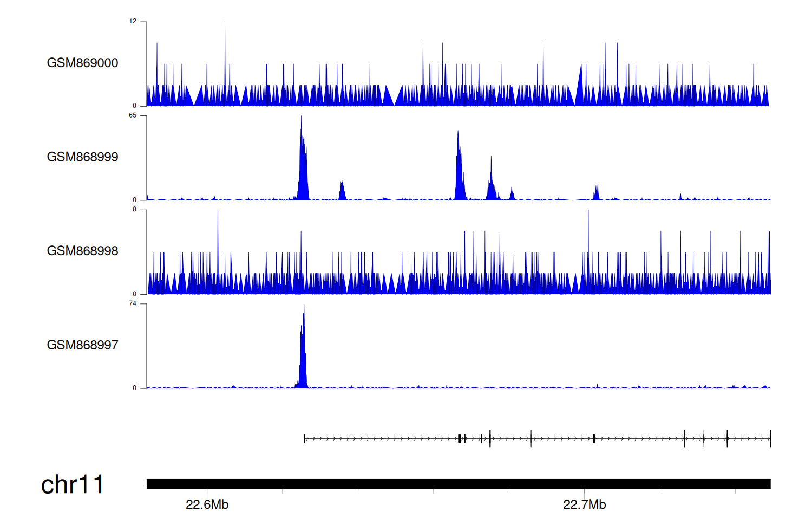This screenshot has height=531, width=812.
Task: Click the GSM868998 track name
Action: coord(82,251)
